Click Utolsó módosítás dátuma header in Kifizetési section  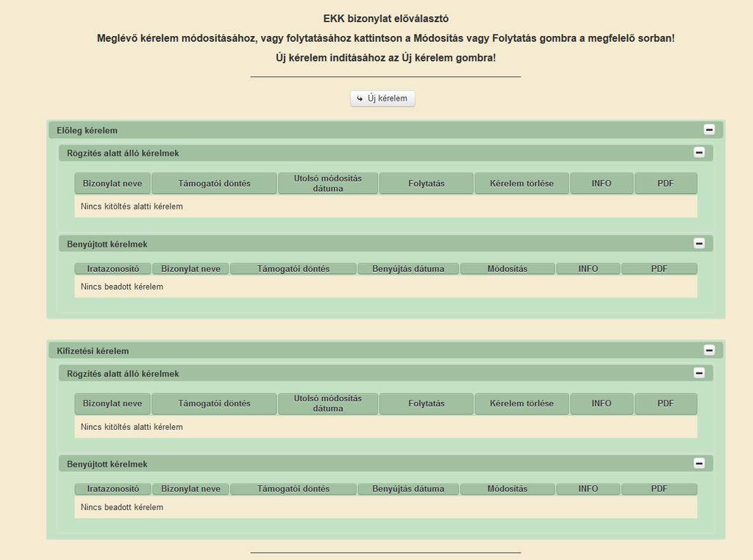pos(328,403)
